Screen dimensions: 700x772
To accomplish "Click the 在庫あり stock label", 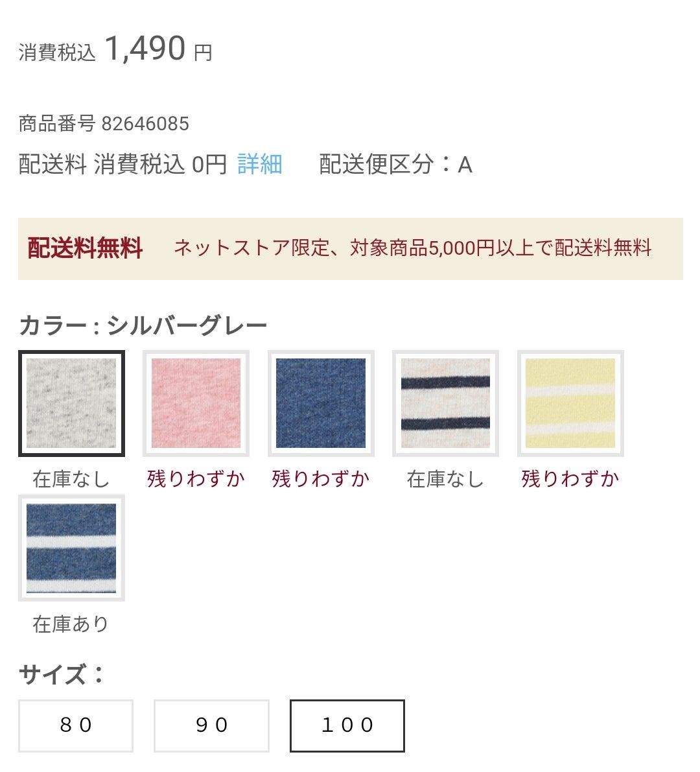I will click(71, 624).
